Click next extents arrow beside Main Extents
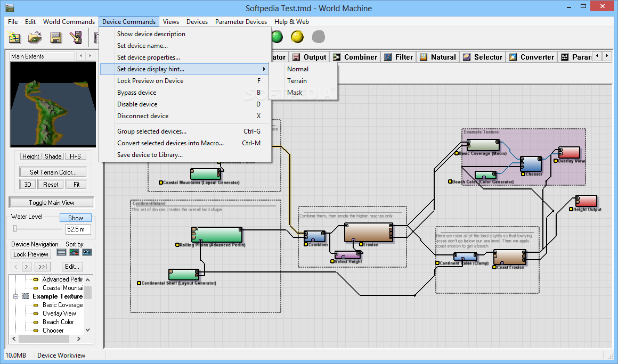The width and height of the screenshot is (618, 364). pos(90,56)
